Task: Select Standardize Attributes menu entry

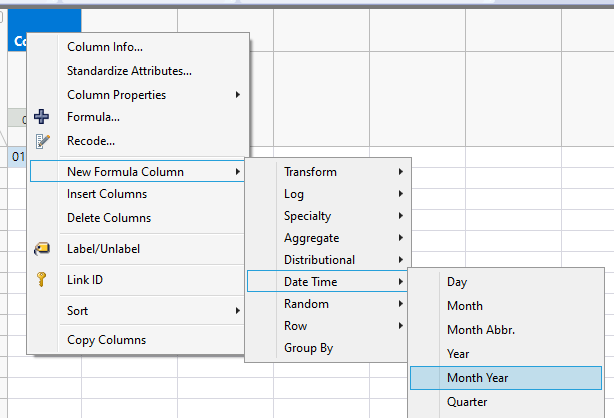Action: [x=129, y=71]
